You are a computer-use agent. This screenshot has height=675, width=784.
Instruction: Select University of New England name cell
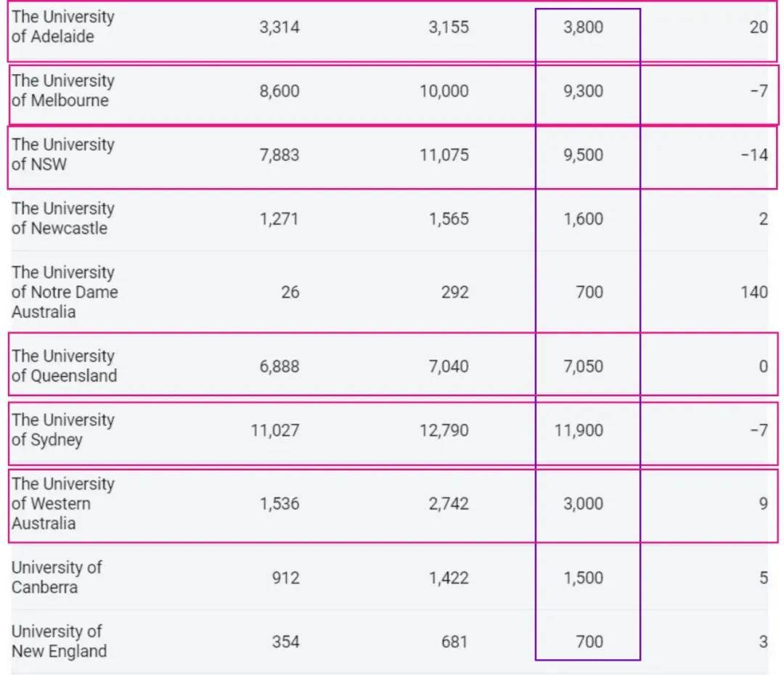59,642
